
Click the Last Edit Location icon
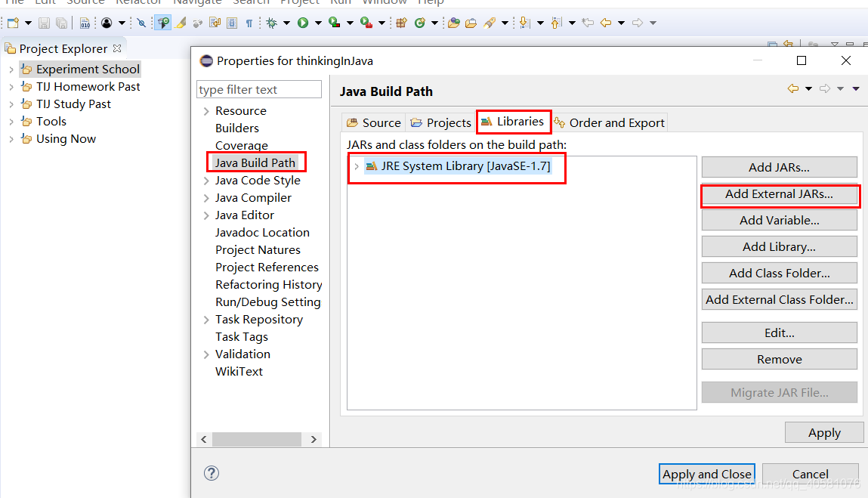[x=588, y=23]
